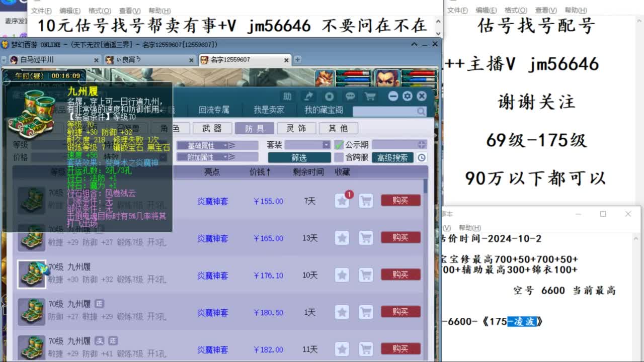Viewport: 644px width, 362px height.
Task: Open the 回流专属 tab
Action: (x=214, y=110)
